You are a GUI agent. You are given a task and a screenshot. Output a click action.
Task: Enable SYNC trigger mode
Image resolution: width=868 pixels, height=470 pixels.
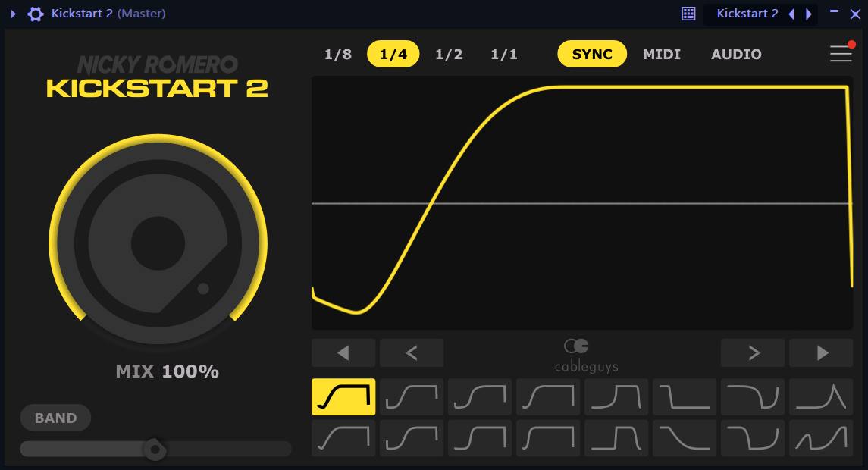pos(592,54)
